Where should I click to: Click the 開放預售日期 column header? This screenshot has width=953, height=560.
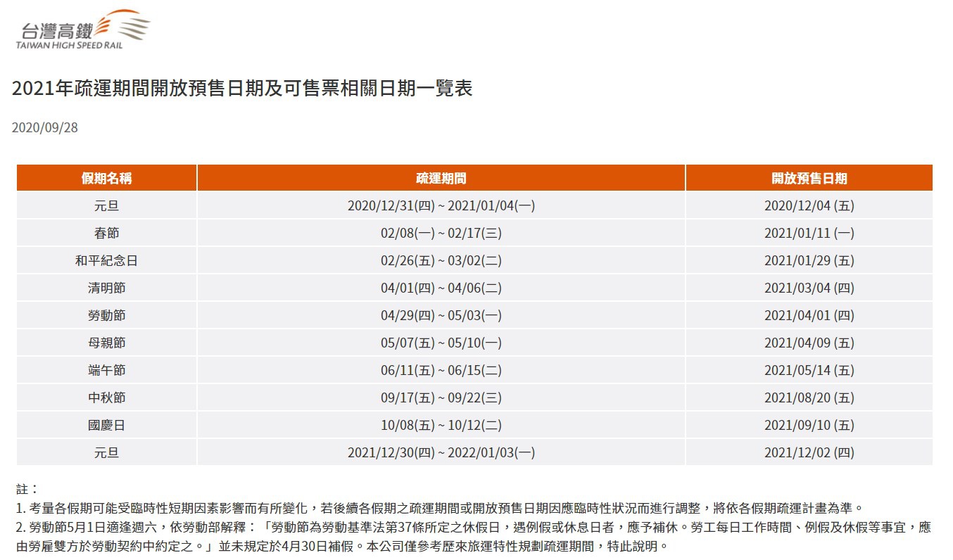809,178
